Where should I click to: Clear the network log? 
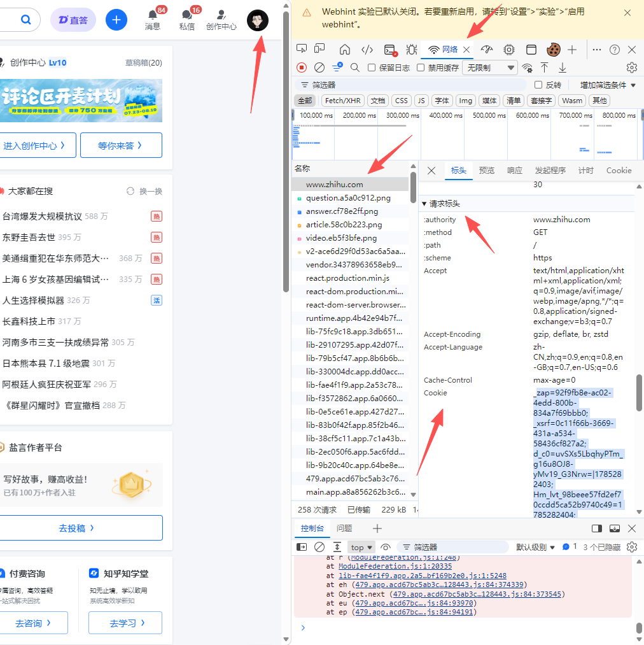319,67
